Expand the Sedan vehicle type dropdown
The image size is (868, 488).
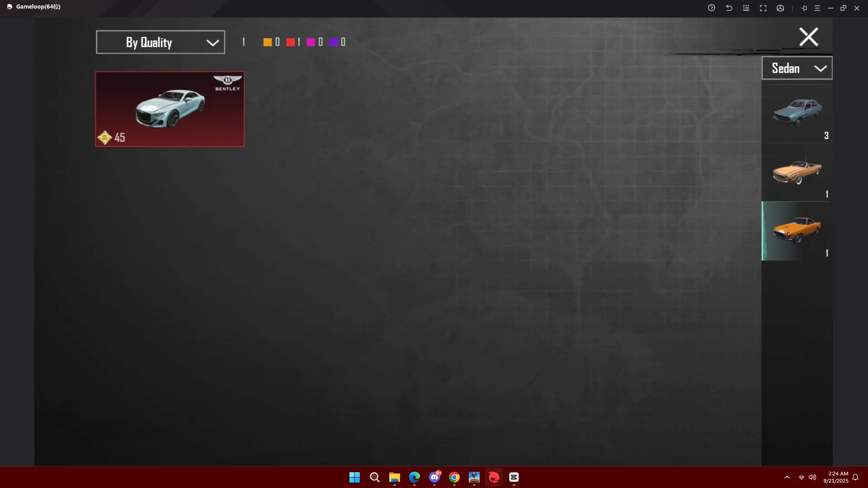(797, 68)
